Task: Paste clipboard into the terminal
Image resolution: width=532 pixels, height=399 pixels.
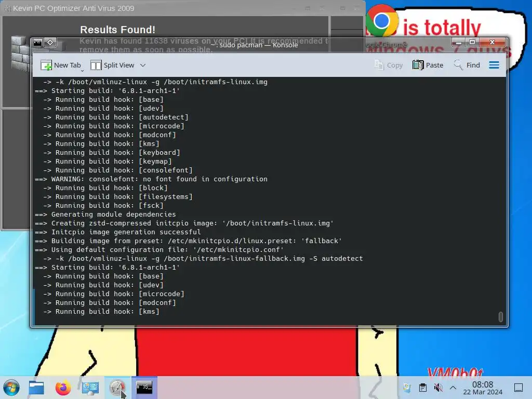Action: click(x=428, y=65)
